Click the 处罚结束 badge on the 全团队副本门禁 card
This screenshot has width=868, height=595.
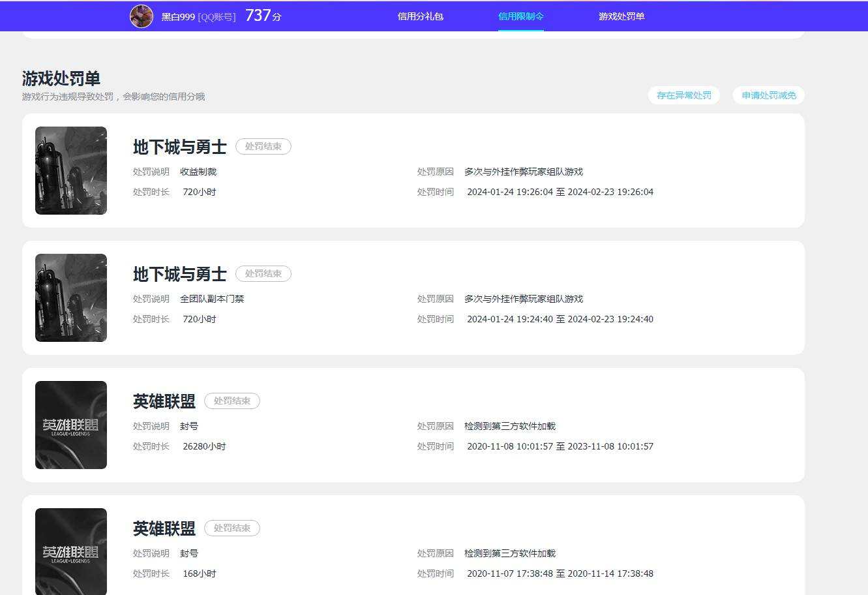[x=263, y=274]
